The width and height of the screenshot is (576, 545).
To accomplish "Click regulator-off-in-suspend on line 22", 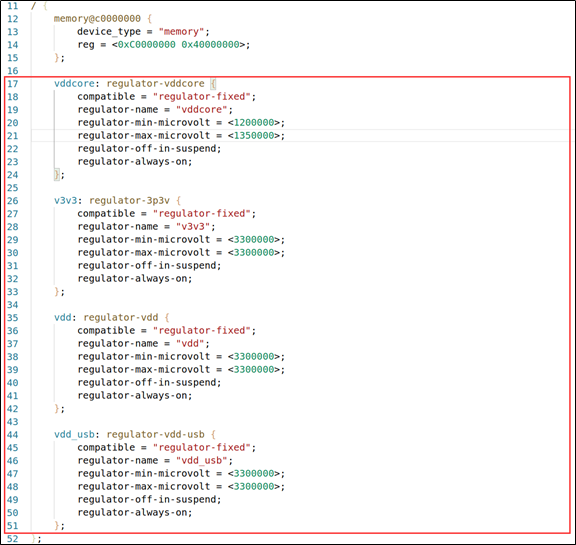I will point(147,149).
